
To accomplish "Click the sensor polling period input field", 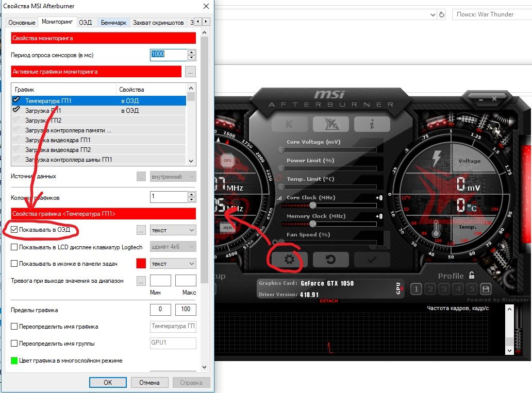I will [169, 55].
